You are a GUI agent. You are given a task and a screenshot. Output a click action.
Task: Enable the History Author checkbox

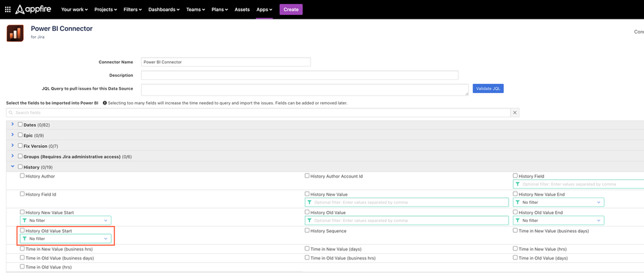[22, 176]
